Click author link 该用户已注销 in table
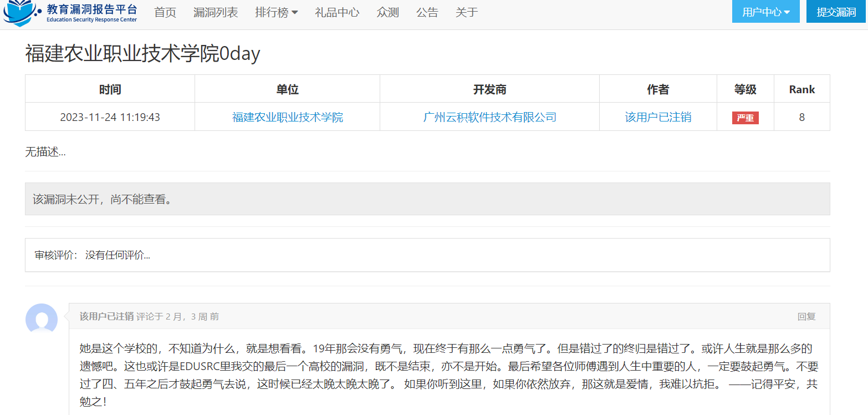The width and height of the screenshot is (868, 415). [658, 117]
